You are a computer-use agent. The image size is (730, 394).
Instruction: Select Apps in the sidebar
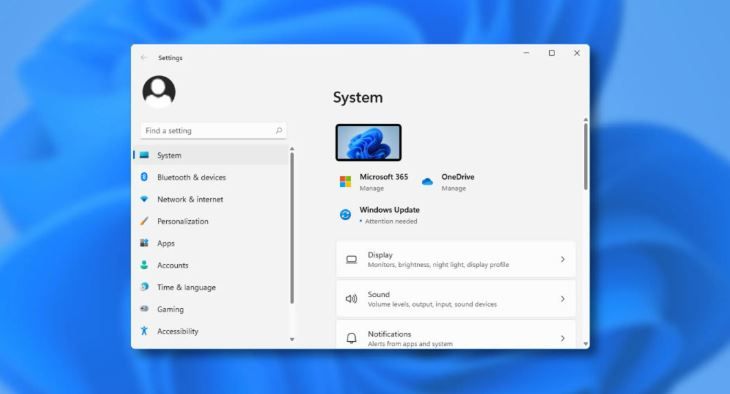(210, 243)
